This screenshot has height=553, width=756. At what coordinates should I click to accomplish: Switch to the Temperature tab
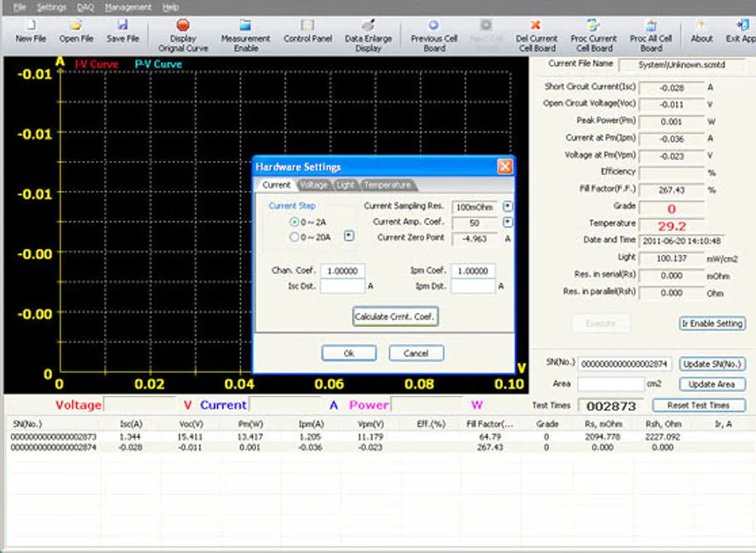click(x=387, y=185)
